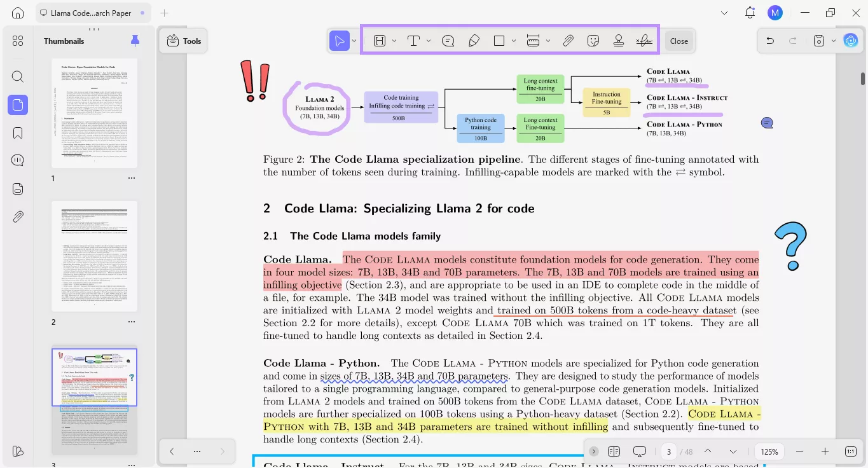Open the Signature tool
This screenshot has width=868, height=468.
pos(644,40)
